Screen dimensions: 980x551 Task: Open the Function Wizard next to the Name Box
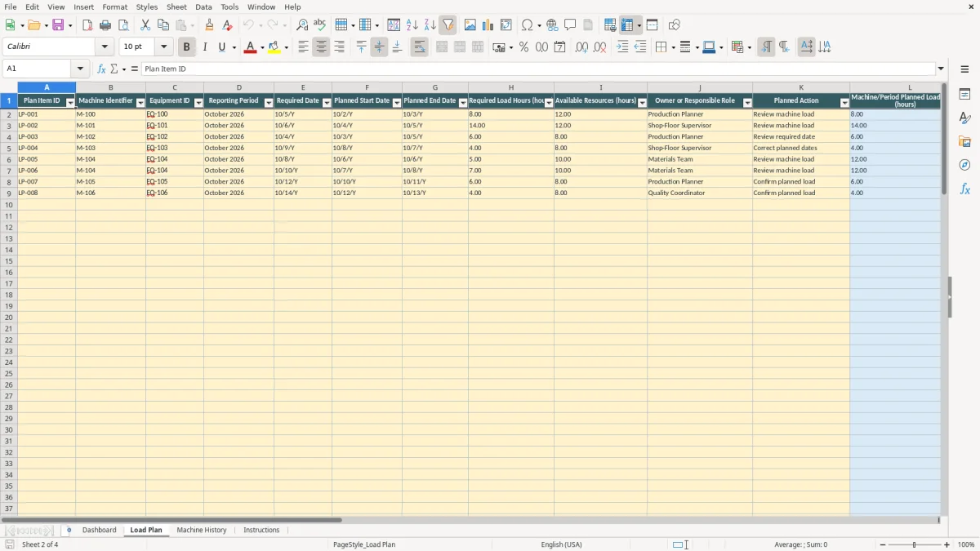tap(101, 69)
